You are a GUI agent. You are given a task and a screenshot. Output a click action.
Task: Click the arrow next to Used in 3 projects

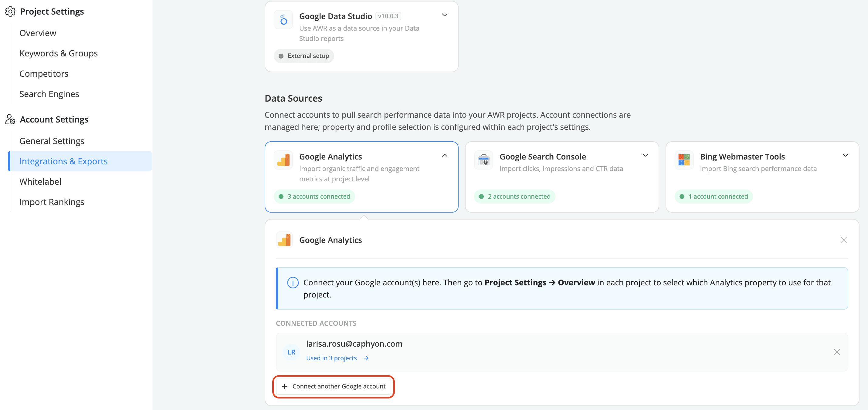pos(366,358)
